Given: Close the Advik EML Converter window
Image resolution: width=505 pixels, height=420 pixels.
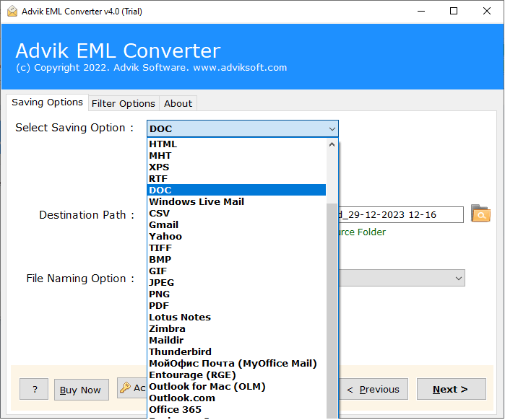Looking at the screenshot, I should pos(487,12).
